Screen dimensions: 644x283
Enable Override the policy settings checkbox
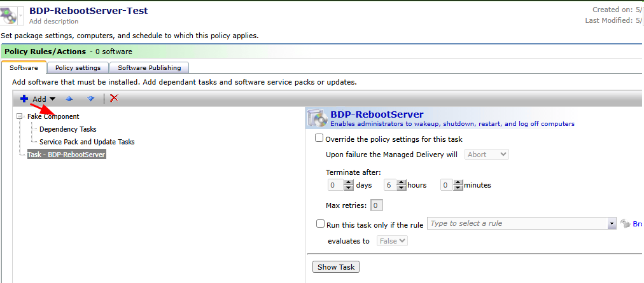click(x=319, y=139)
